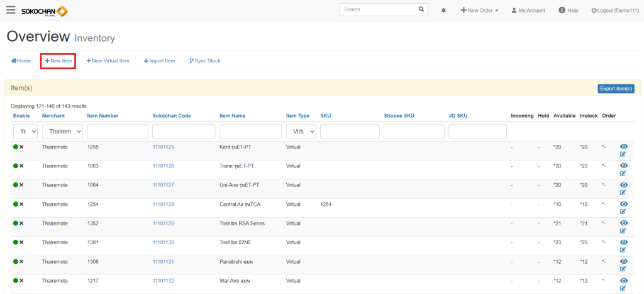This screenshot has height=294, width=644.
Task: Click the Item Name filter field
Action: pos(250,132)
